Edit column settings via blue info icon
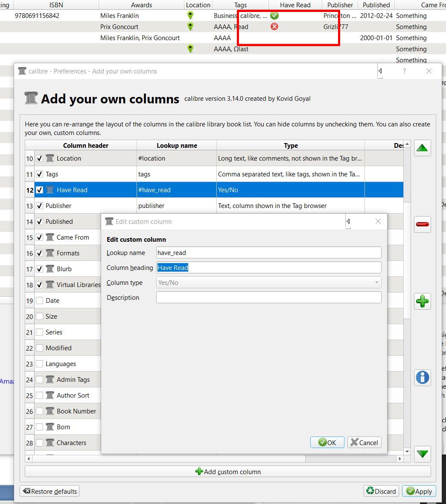446x504 pixels. coord(422,377)
